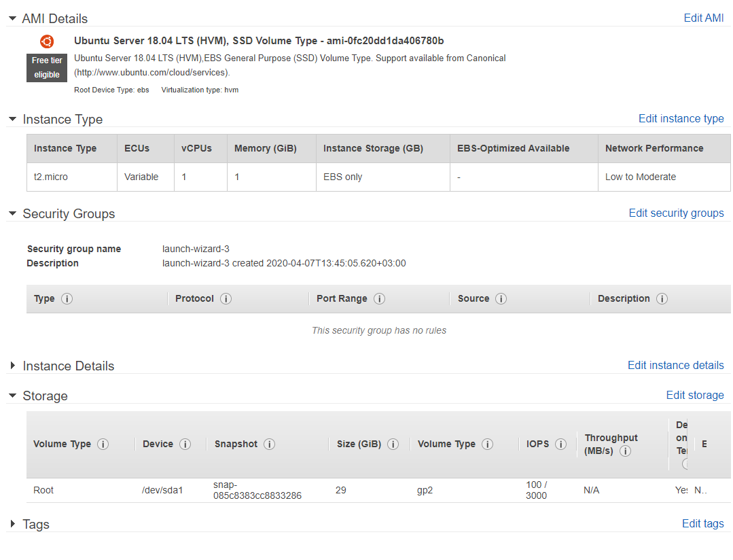
Task: Click the 100 / 3000 IOPS value
Action: [536, 490]
